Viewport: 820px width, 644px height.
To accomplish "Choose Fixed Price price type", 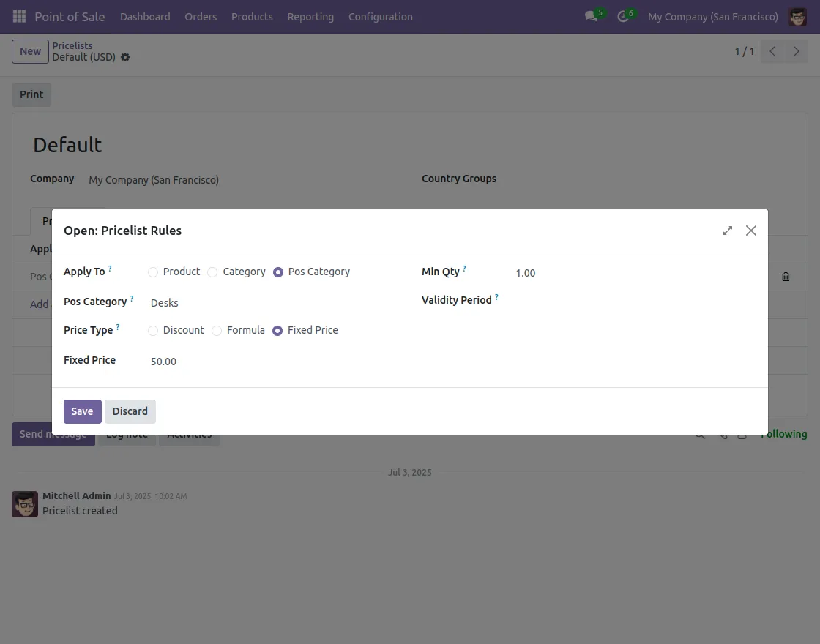I will pos(277,331).
